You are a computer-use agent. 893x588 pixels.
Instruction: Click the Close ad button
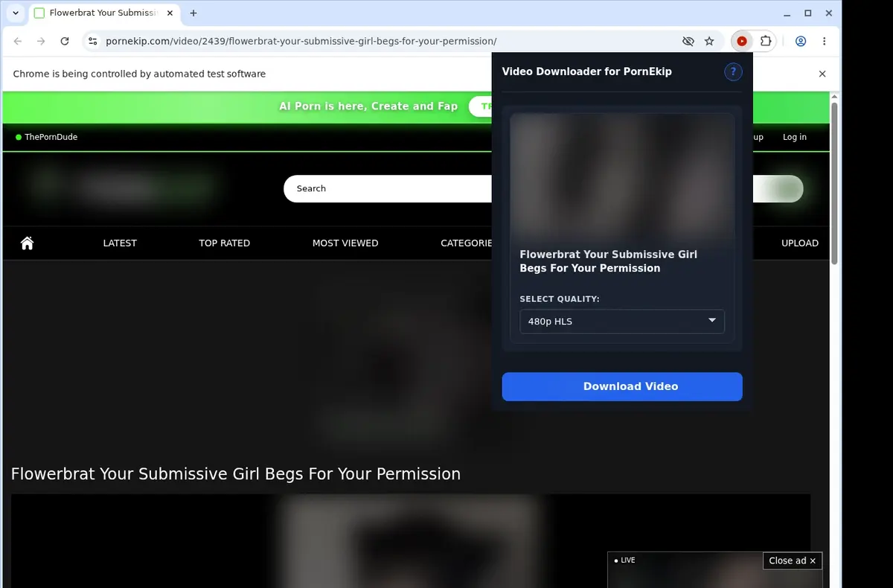[793, 560]
